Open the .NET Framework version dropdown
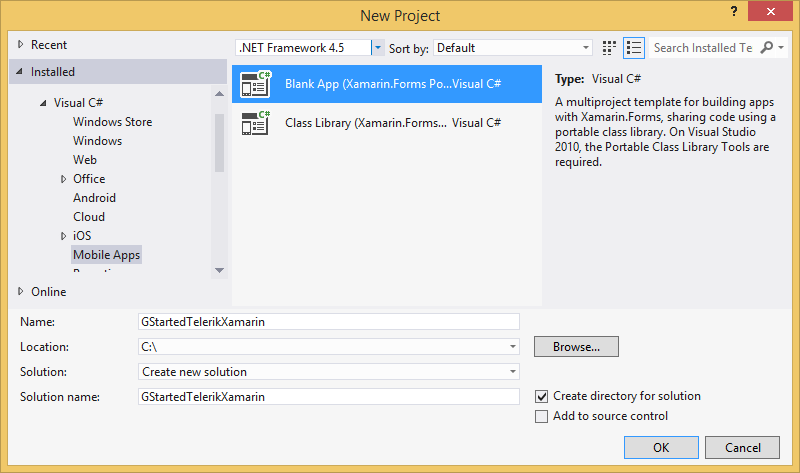Viewport: 800px width, 473px height. (378, 48)
